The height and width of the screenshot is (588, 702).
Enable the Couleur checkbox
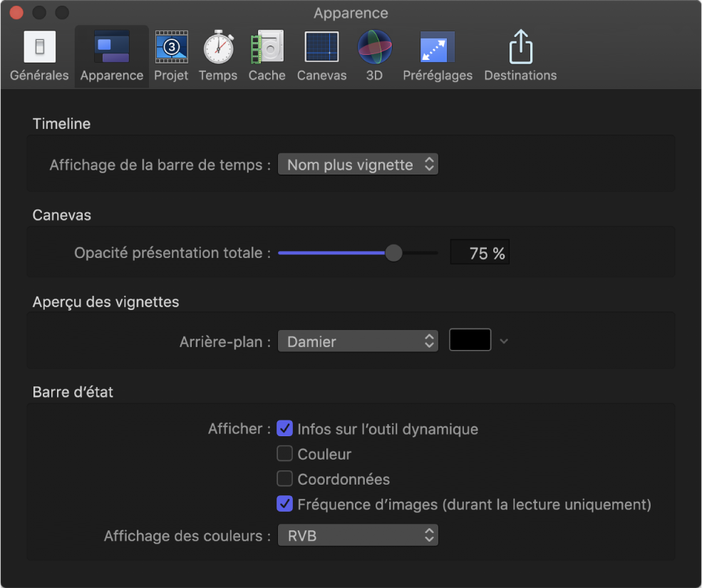tap(284, 453)
